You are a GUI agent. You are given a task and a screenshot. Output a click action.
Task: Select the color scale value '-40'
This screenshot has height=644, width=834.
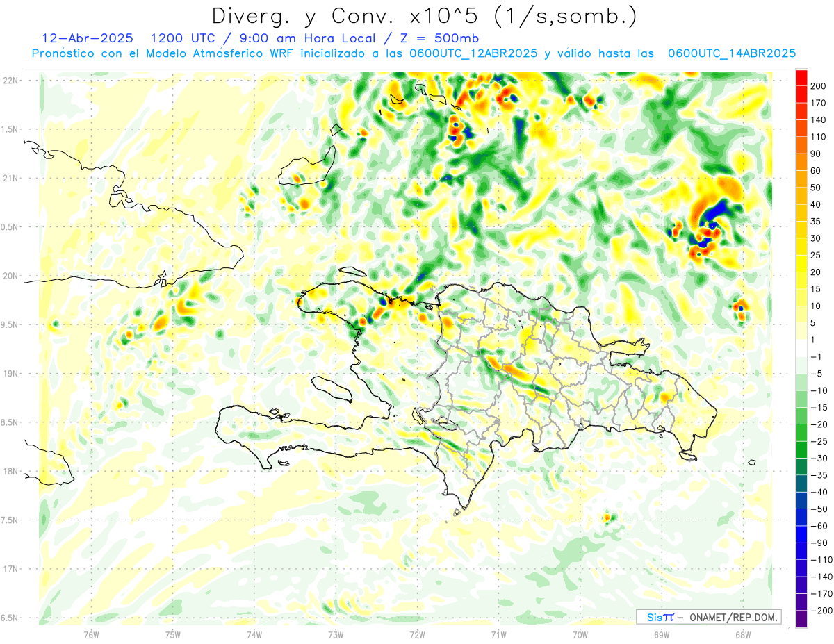coord(819,493)
